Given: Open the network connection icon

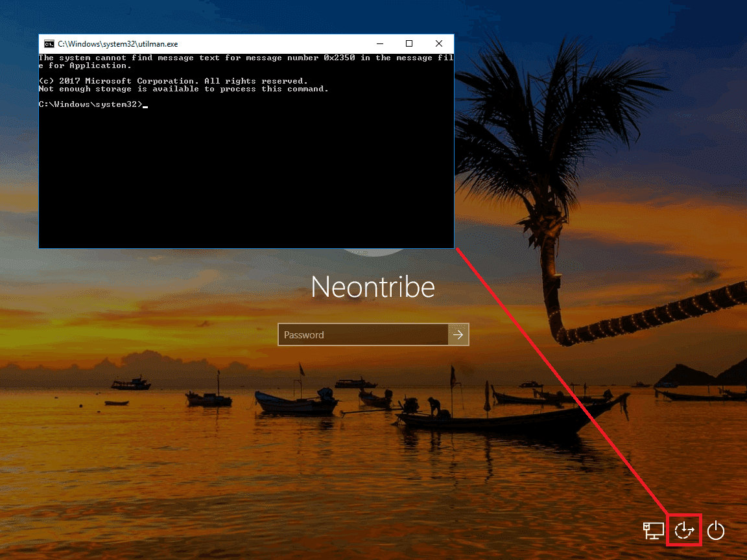Looking at the screenshot, I should (x=653, y=530).
